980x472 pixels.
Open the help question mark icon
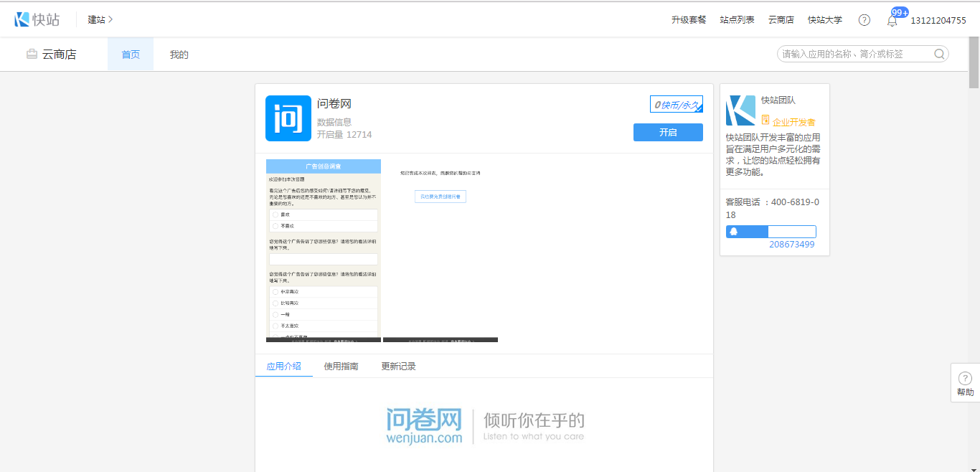click(864, 20)
